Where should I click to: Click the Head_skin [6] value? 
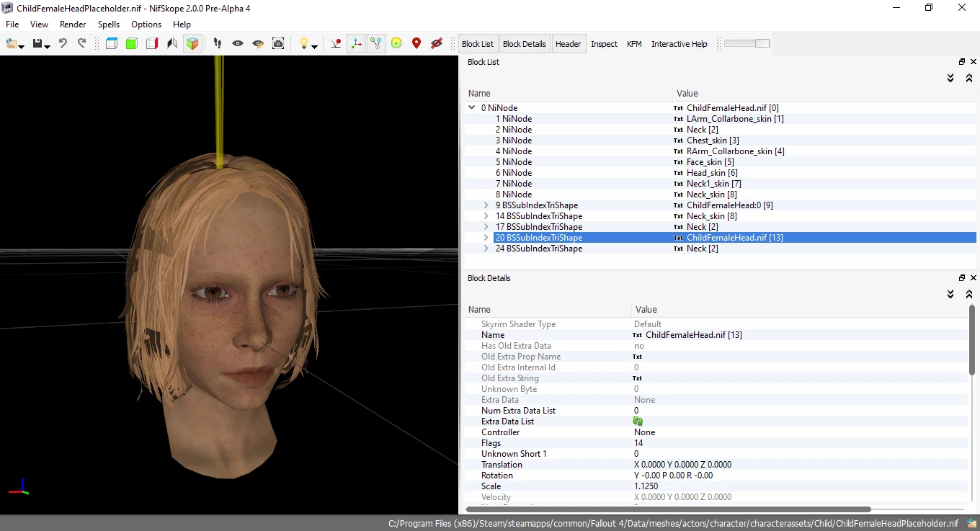712,173
